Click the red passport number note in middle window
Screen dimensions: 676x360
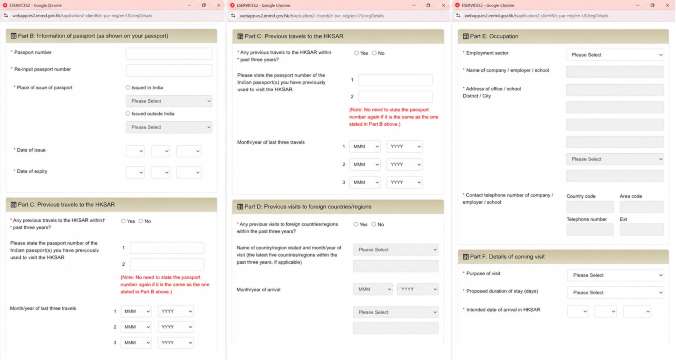394,117
